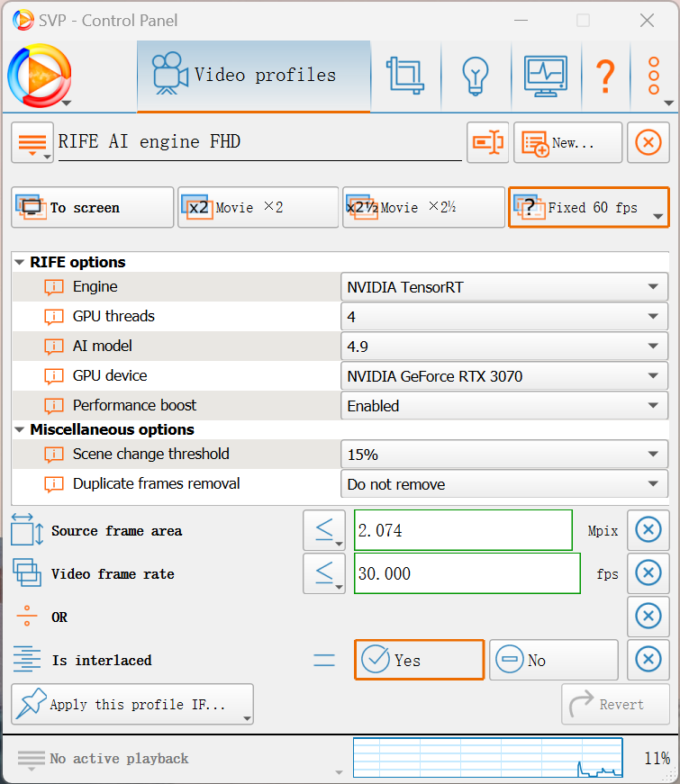Viewport: 680px width, 784px height.
Task: Remove the Source frame area condition
Action: click(x=648, y=530)
